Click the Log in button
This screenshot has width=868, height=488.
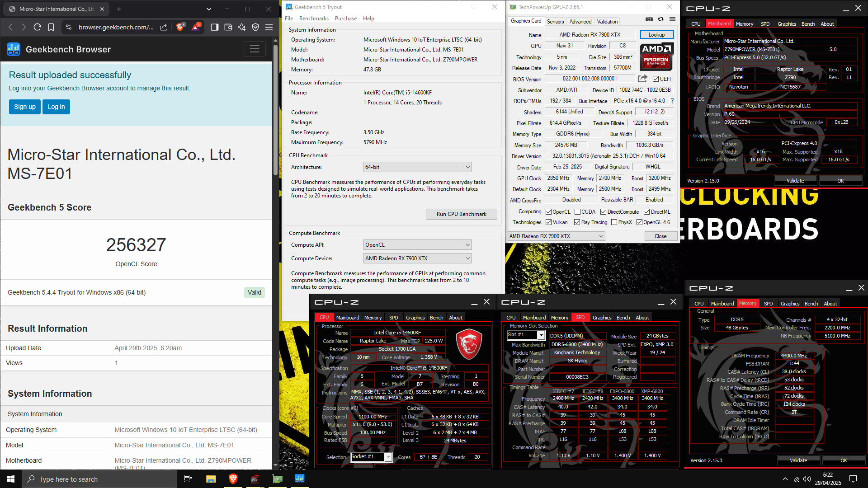57,107
